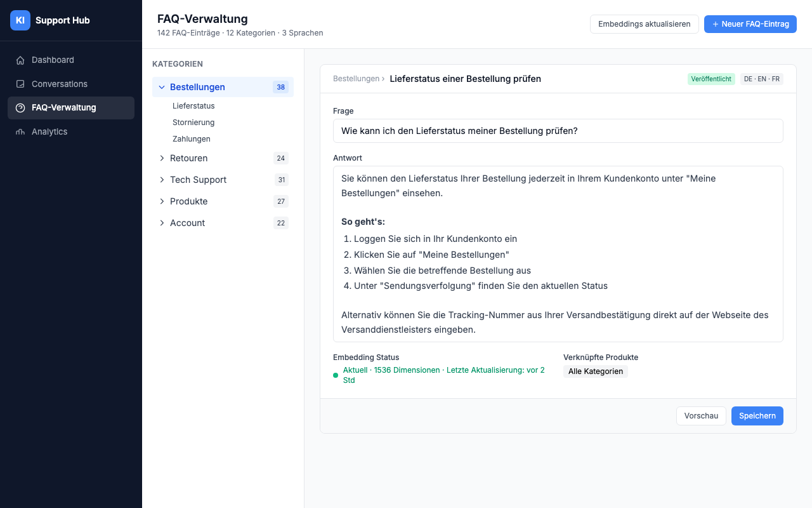This screenshot has height=508, width=812.
Task: Open Dashboard via the home icon
Action: click(20, 60)
